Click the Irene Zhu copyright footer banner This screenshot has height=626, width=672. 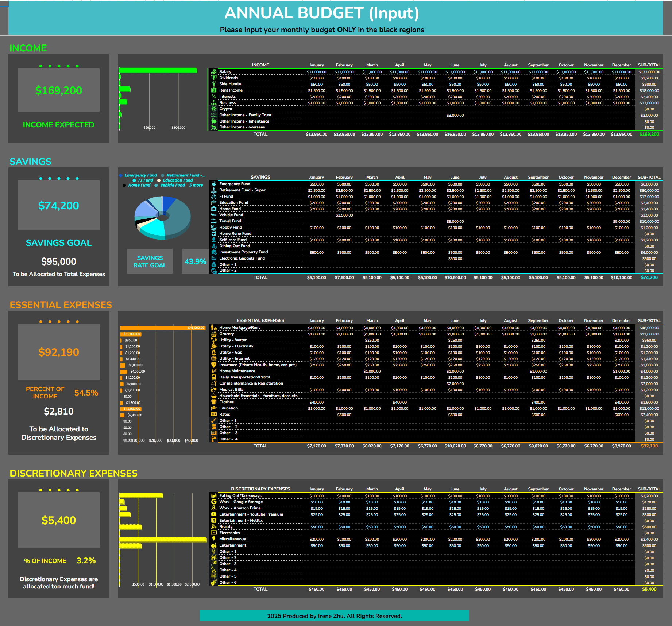pyautogui.click(x=334, y=616)
